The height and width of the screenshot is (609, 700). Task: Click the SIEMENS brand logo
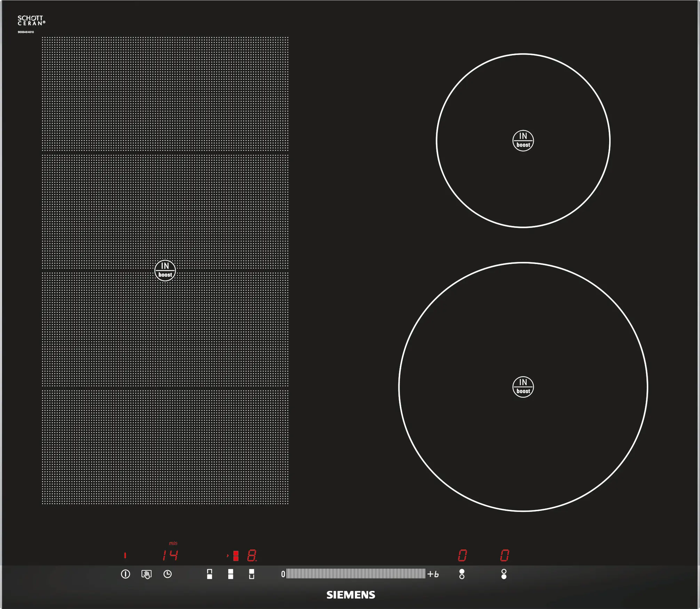(351, 595)
